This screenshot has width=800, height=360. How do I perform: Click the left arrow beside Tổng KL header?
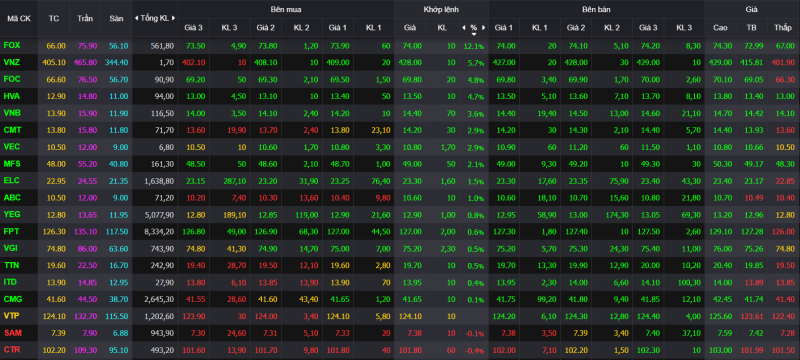[x=136, y=18]
